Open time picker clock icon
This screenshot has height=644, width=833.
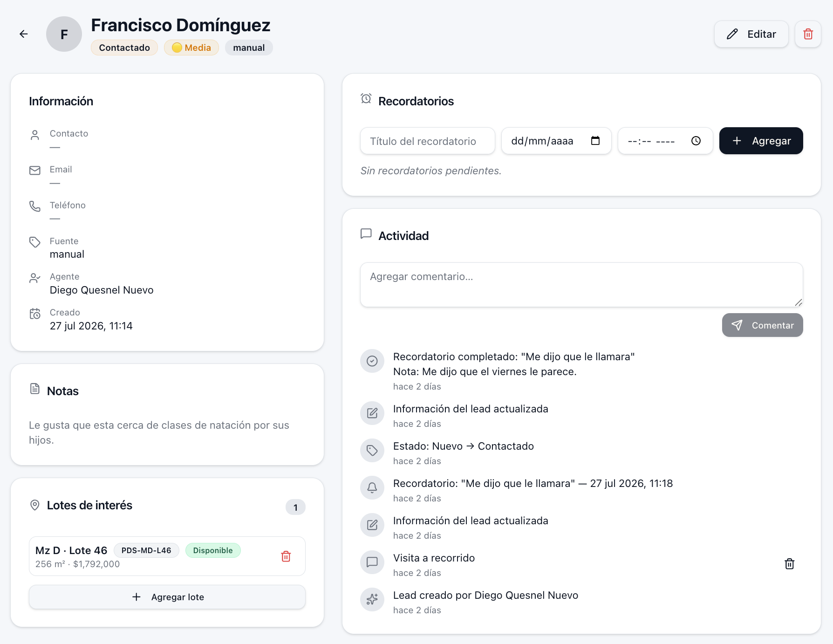click(x=696, y=141)
